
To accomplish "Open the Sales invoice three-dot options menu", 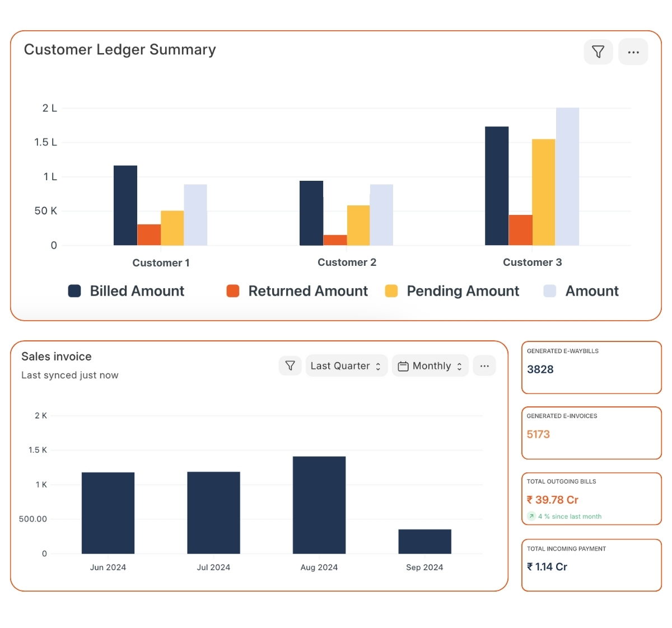I will tap(484, 366).
